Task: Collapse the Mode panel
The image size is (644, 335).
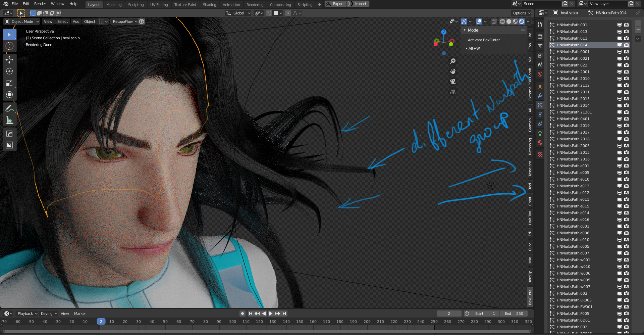Action: tap(465, 30)
